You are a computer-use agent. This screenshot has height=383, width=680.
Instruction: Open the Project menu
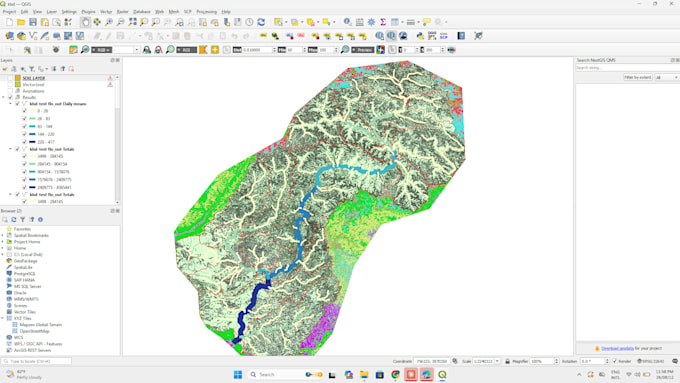point(9,12)
